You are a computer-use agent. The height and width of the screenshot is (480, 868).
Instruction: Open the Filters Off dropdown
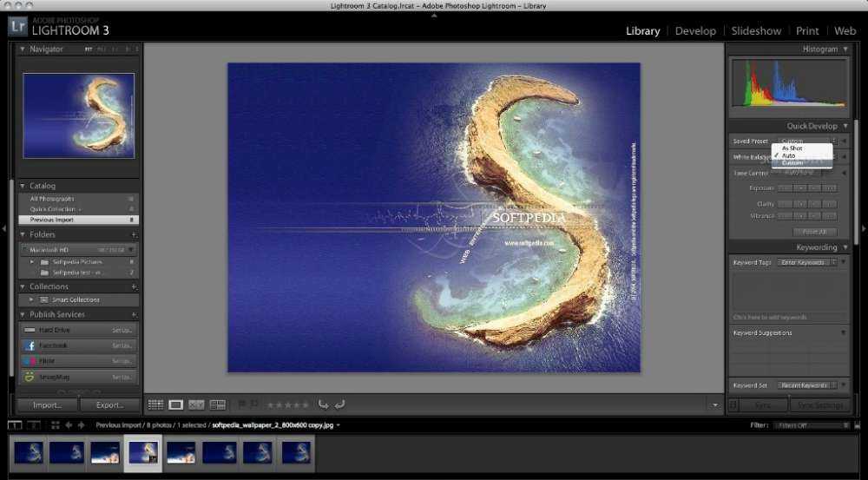tap(811, 425)
